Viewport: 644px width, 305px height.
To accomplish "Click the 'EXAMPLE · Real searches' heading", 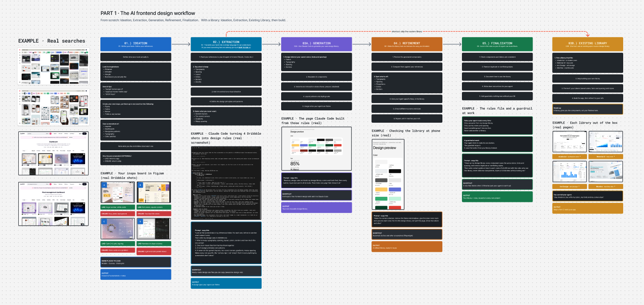I will point(51,41).
